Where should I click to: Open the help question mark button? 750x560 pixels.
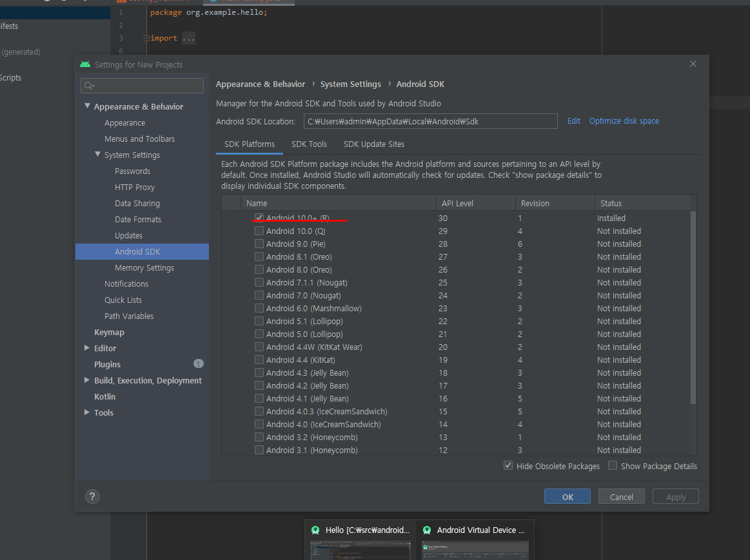[92, 496]
